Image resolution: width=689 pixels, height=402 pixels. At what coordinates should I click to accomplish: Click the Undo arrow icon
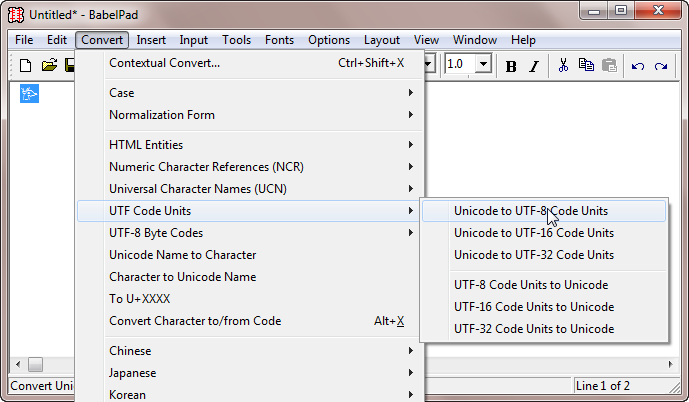pos(638,66)
